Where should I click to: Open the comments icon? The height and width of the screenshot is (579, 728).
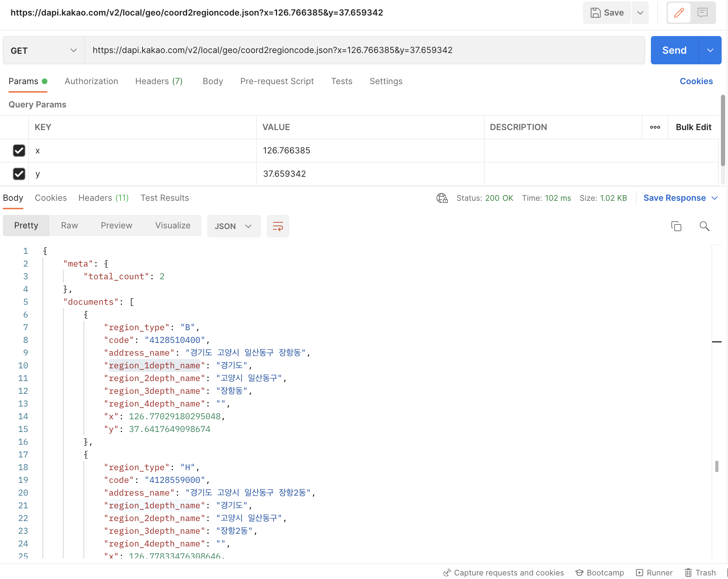[703, 13]
